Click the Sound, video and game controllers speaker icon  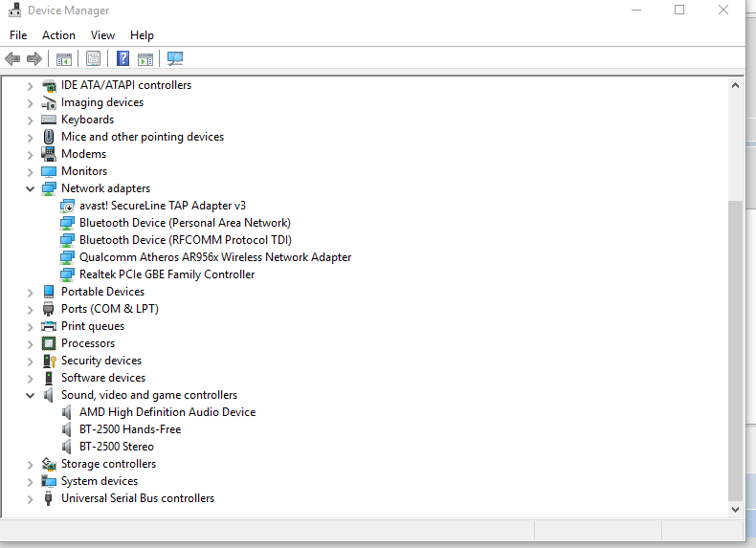48,395
